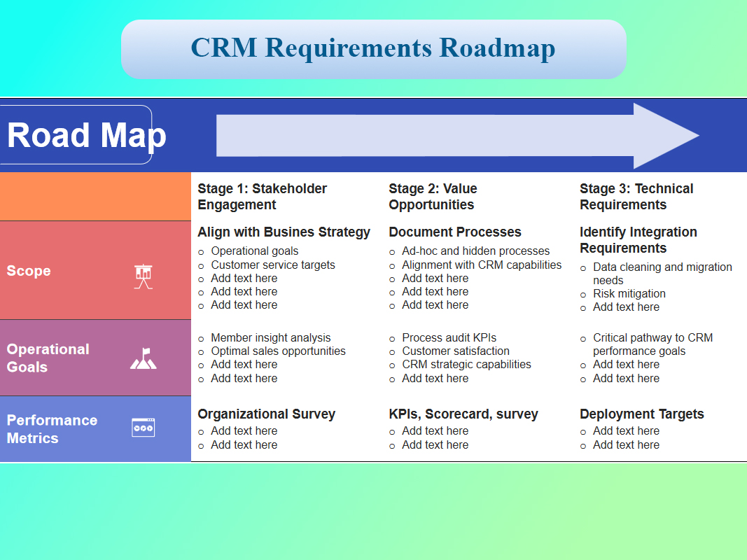This screenshot has width=747, height=560.
Task: Select the Organizational Survey subheading
Action: 266,414
